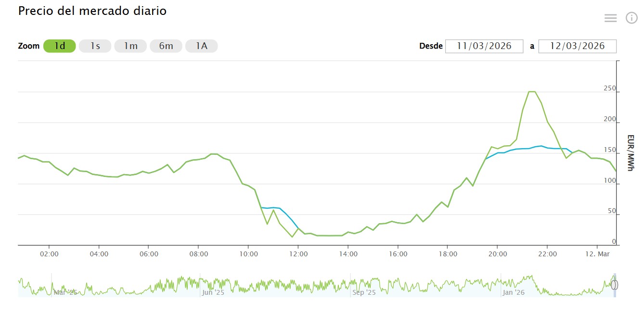Focus the Desde start date field
Image resolution: width=644 pixels, height=314 pixels.
click(484, 46)
